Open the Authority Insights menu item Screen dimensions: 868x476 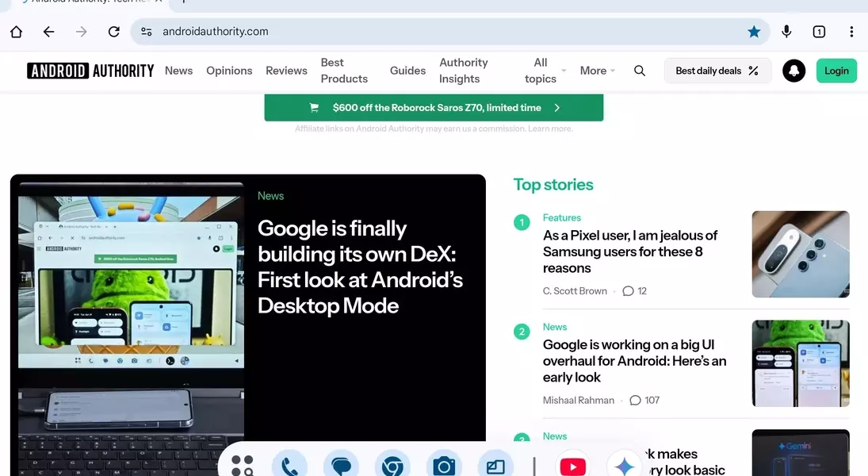coord(464,71)
